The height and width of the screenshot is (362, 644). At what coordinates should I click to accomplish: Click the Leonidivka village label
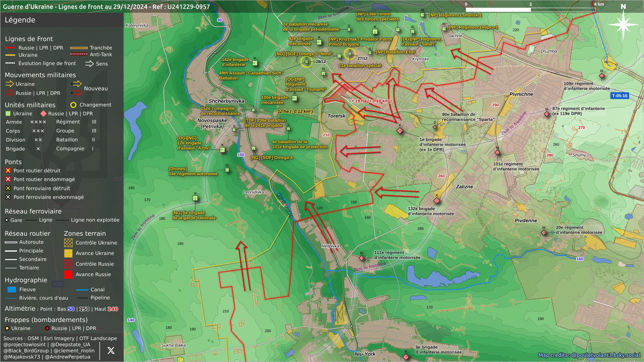[253, 192]
